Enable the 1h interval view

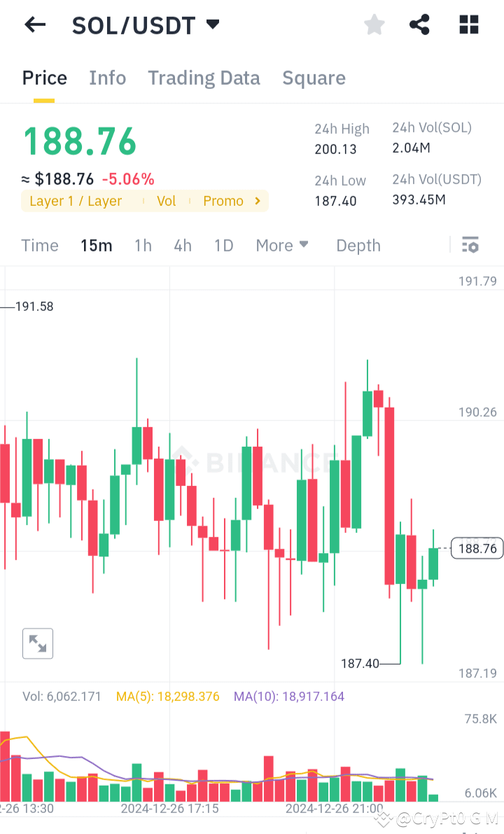(x=143, y=245)
